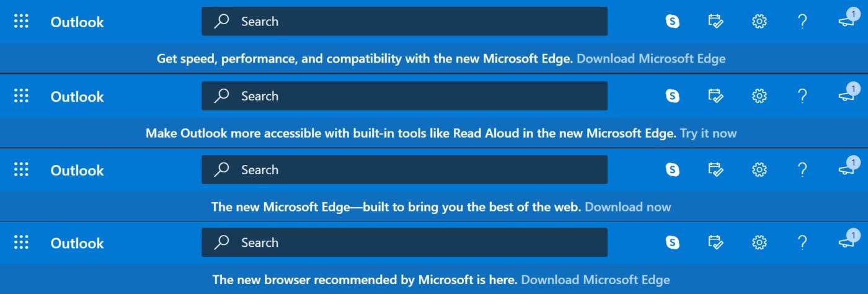This screenshot has width=868, height=294.
Task: Open app launcher grid above "Download now" banner
Action: tap(21, 169)
